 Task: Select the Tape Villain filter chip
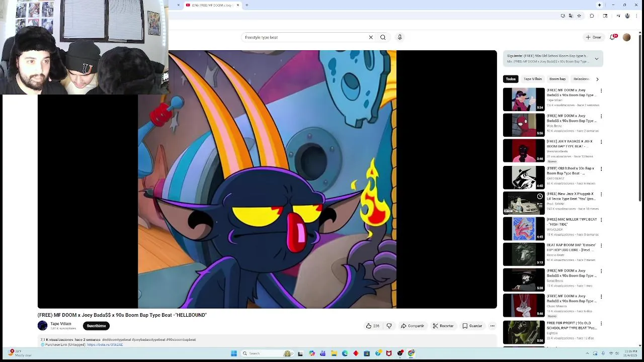click(x=532, y=79)
